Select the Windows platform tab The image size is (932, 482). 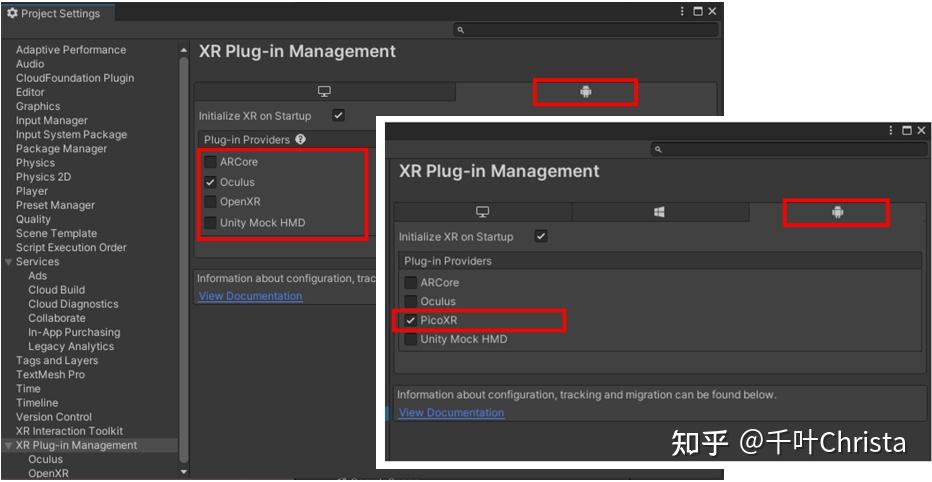pyautogui.click(x=659, y=212)
